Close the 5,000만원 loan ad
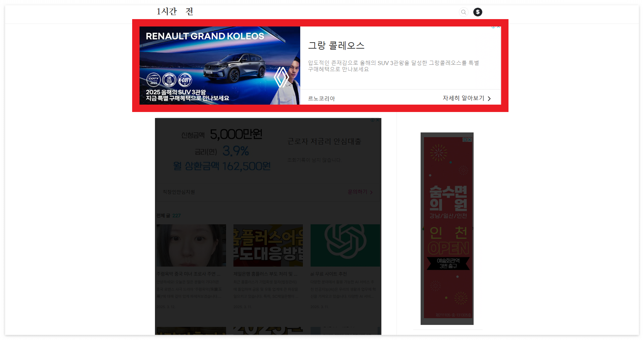 click(x=378, y=120)
